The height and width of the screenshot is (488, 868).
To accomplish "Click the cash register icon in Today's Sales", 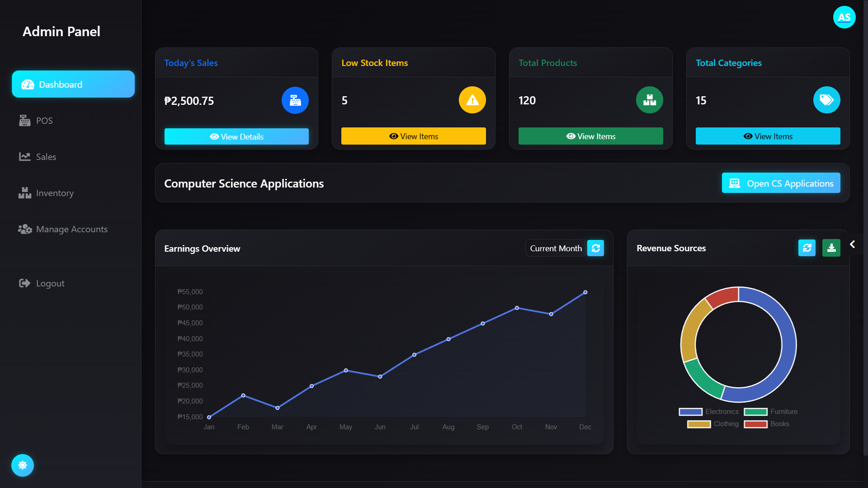I will tap(295, 100).
